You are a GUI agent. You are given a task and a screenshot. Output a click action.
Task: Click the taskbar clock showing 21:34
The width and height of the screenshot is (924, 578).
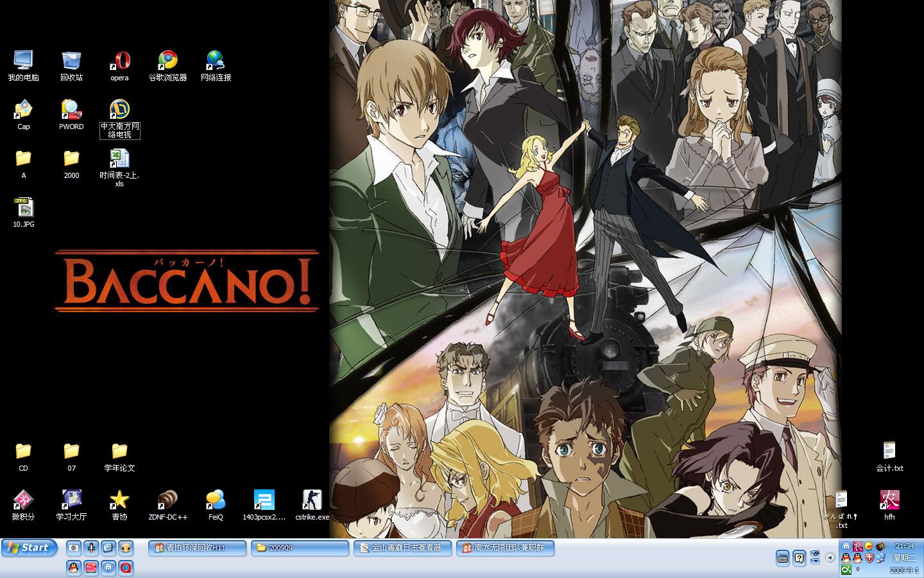[x=904, y=546]
